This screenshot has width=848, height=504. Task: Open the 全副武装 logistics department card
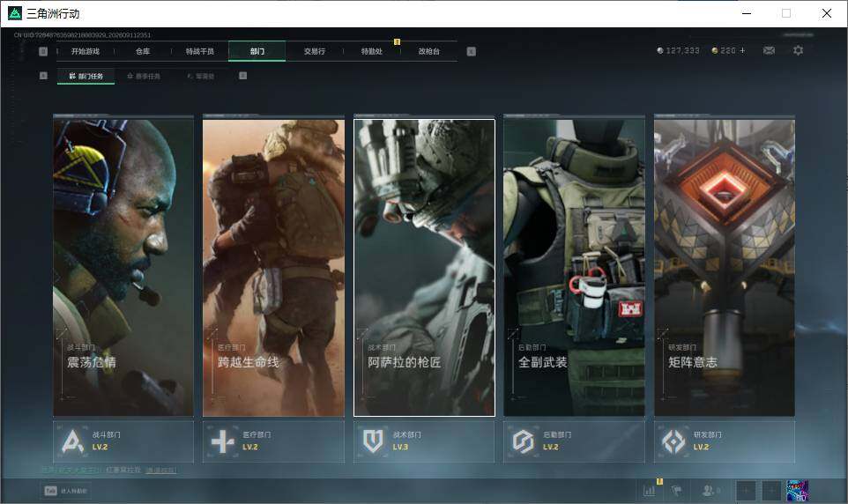coord(575,268)
